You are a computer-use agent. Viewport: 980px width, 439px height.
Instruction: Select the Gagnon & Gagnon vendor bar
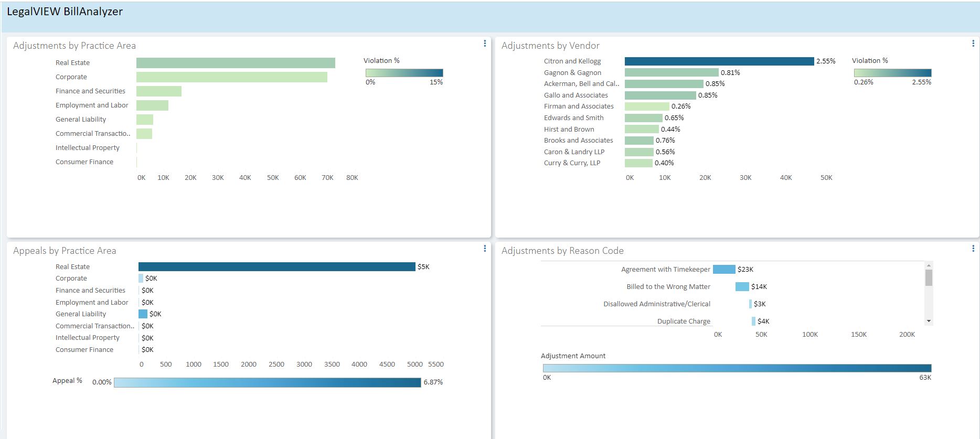pos(671,72)
